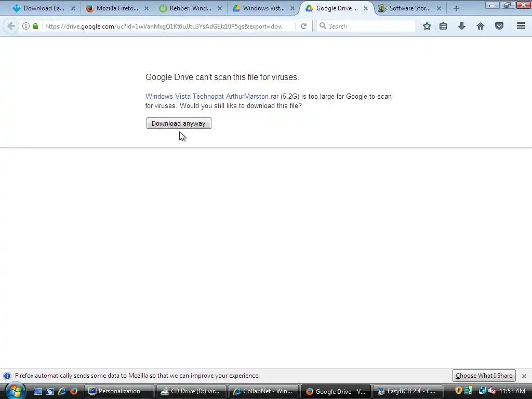Close the Download Ea... tab
This screenshot has width=532, height=399.
click(73, 8)
